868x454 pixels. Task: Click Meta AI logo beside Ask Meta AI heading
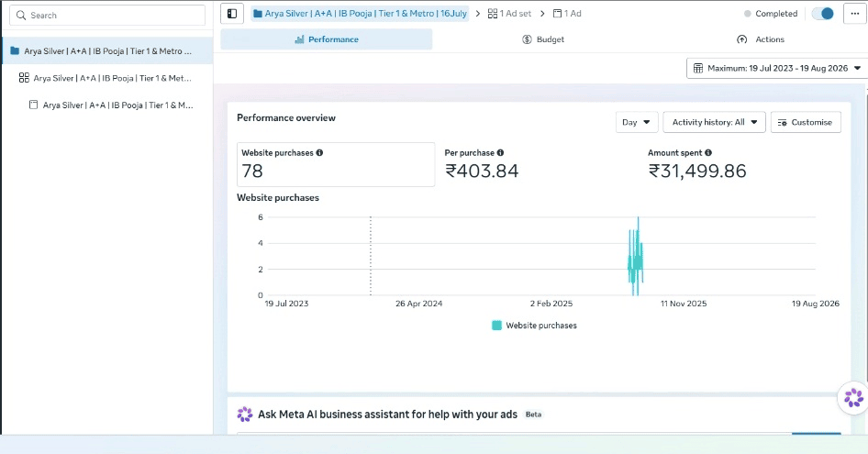[245, 415]
